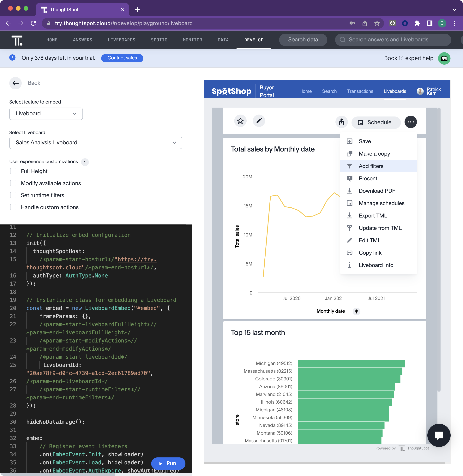This screenshot has height=476, width=463.
Task: Check Modify available actions
Action: (x=13, y=183)
